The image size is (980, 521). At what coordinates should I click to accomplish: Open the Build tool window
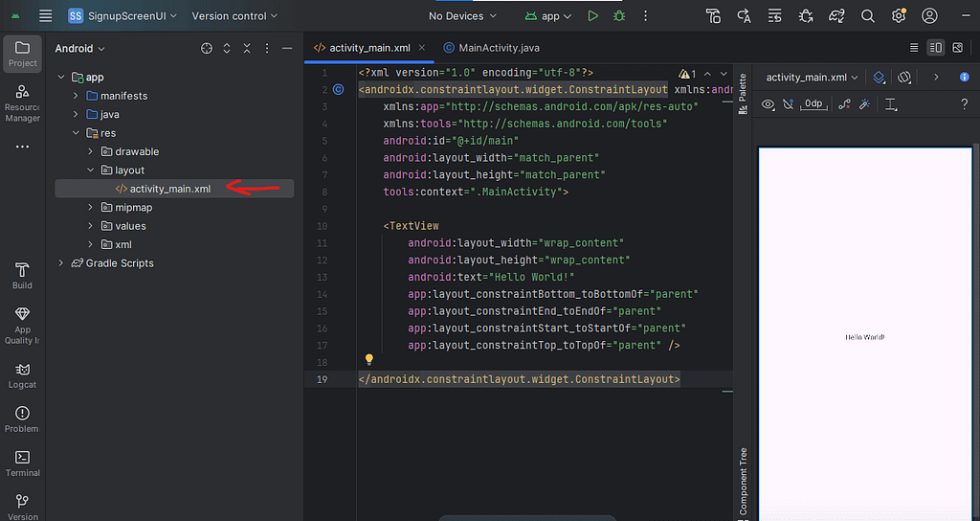click(x=23, y=276)
